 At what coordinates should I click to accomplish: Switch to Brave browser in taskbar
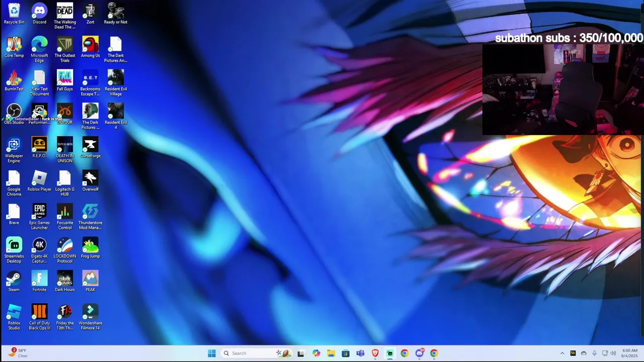click(375, 353)
